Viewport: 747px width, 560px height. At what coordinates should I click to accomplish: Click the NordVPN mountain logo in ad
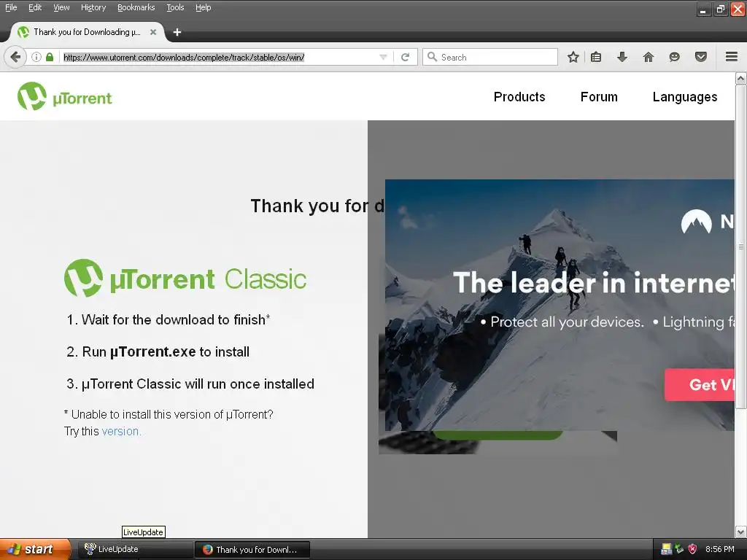(696, 222)
